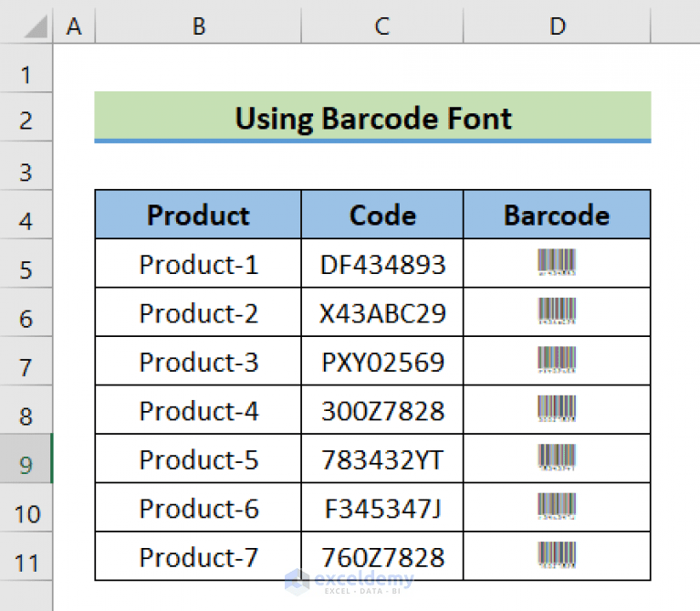Click the 'Using Barcode Font' title cell
The width and height of the screenshot is (700, 611).
click(x=372, y=117)
